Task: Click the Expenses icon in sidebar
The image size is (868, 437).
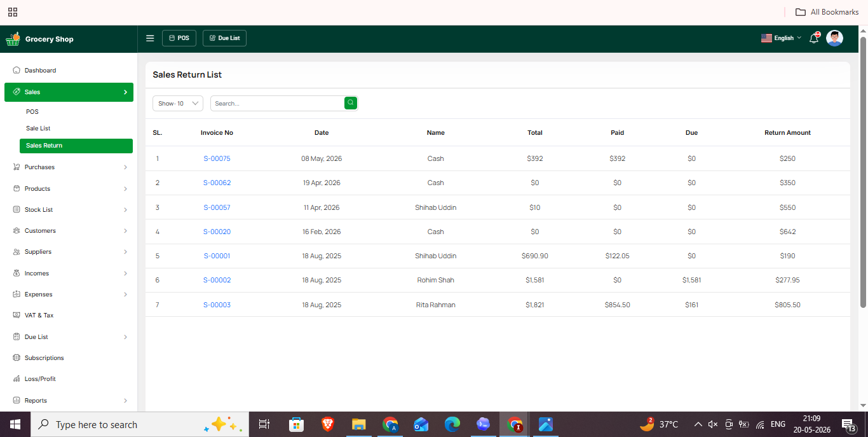Action: point(17,295)
